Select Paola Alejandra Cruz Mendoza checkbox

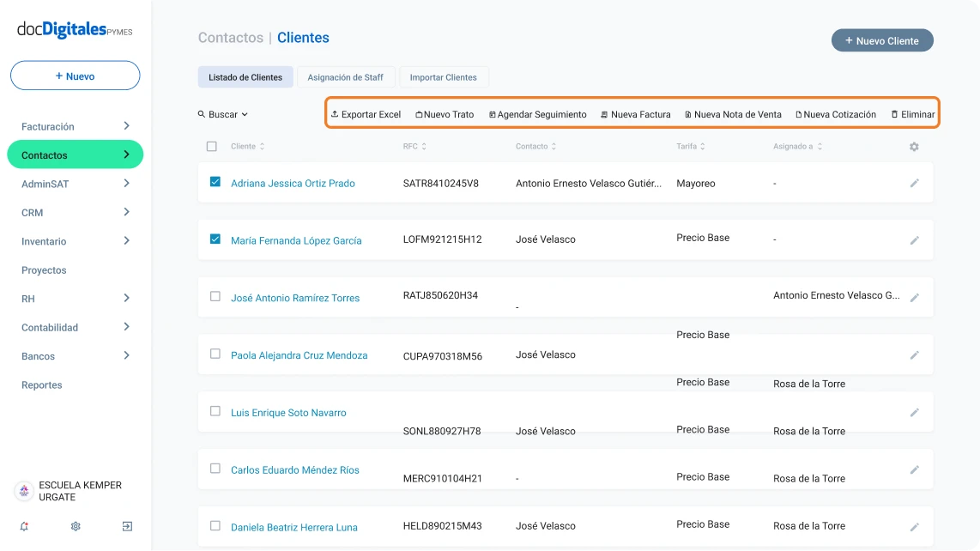coord(215,354)
